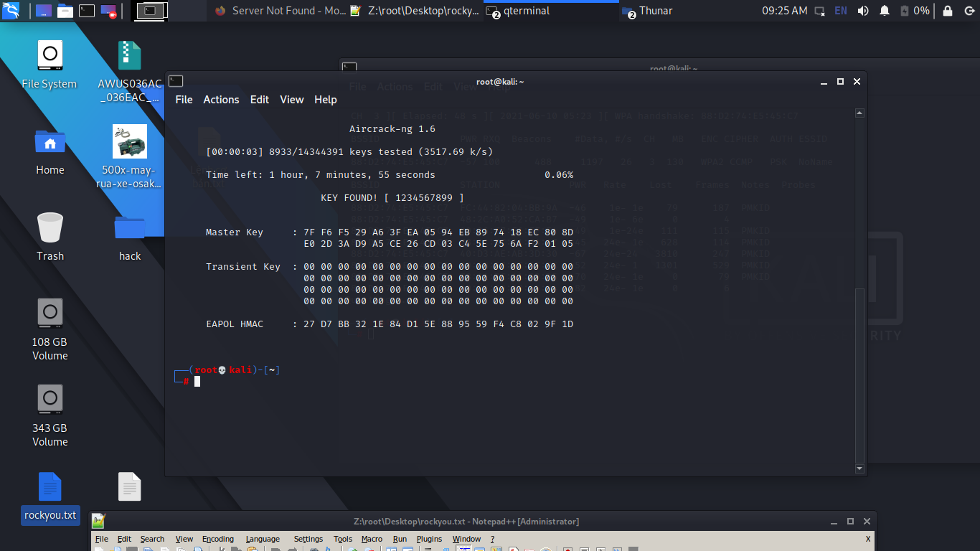Open the Notepad++ Encoding menu
The width and height of the screenshot is (980, 551).
tap(218, 539)
